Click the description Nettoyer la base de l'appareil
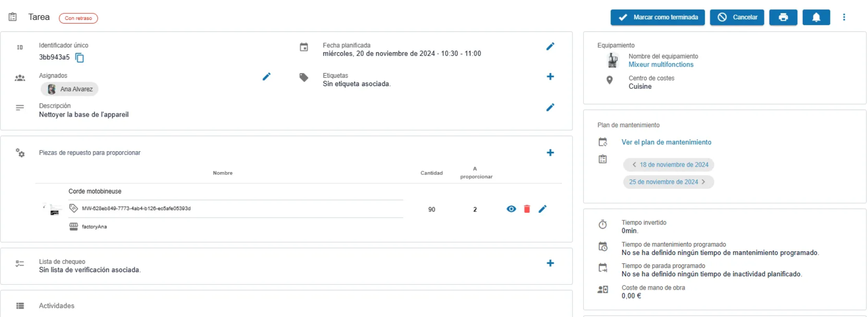Viewport: 868px width, 317px height. coord(84,115)
